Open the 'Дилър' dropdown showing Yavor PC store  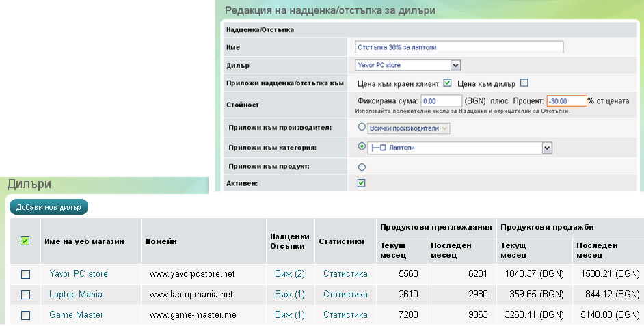pos(456,65)
